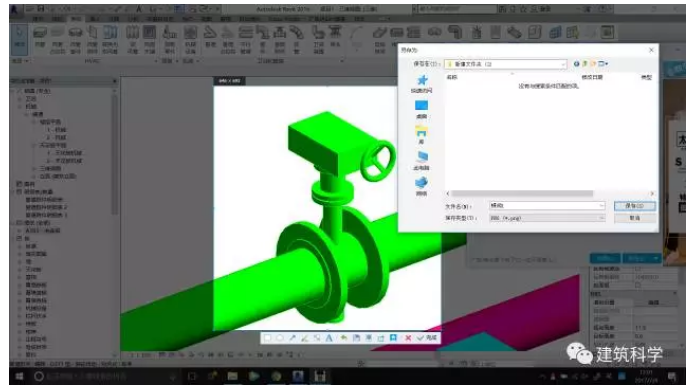Go back using Save dialog back icon
693x387 pixels.
pos(576,64)
